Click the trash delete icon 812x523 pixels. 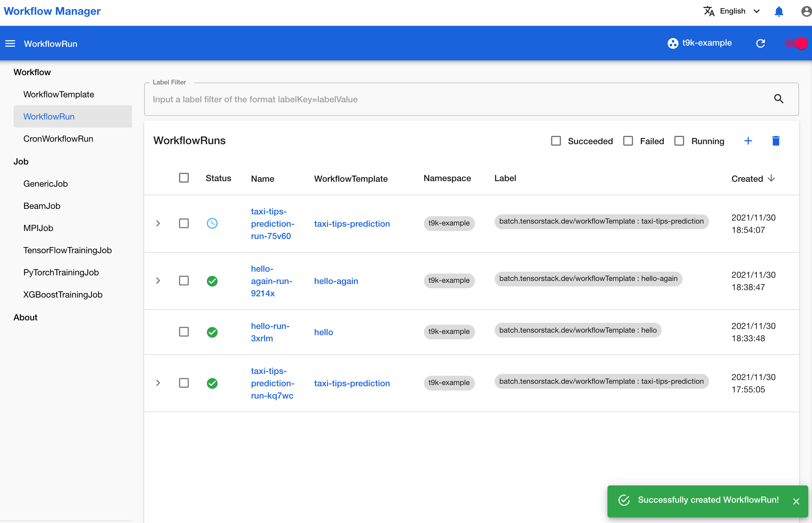pyautogui.click(x=776, y=140)
